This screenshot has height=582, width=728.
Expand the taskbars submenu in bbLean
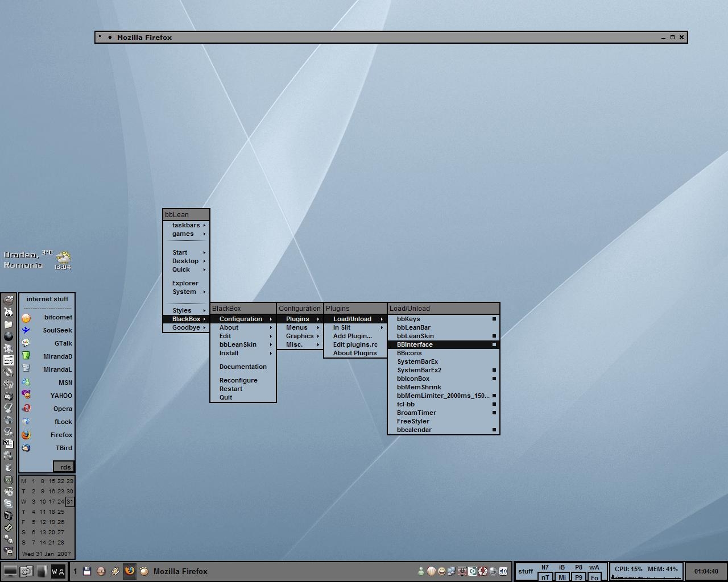coord(186,225)
